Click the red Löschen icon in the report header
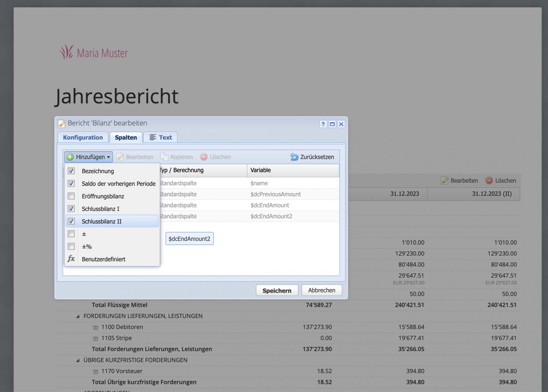This screenshot has width=548, height=392. pos(489,180)
